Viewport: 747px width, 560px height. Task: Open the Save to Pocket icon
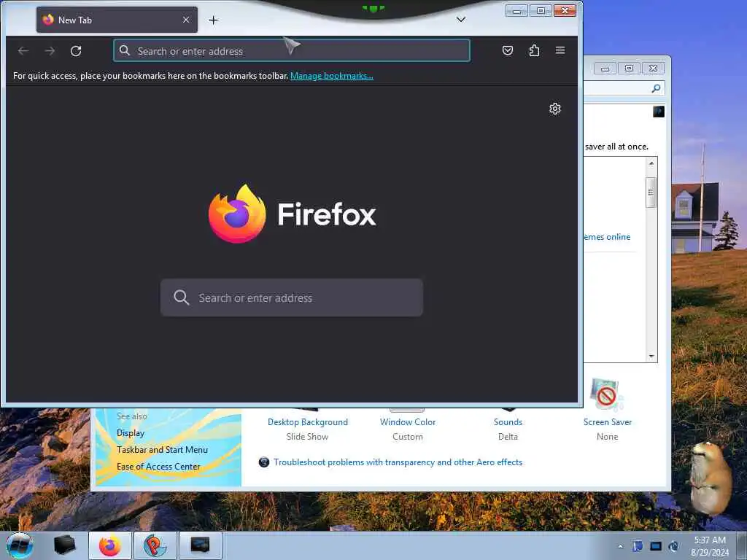coord(508,50)
